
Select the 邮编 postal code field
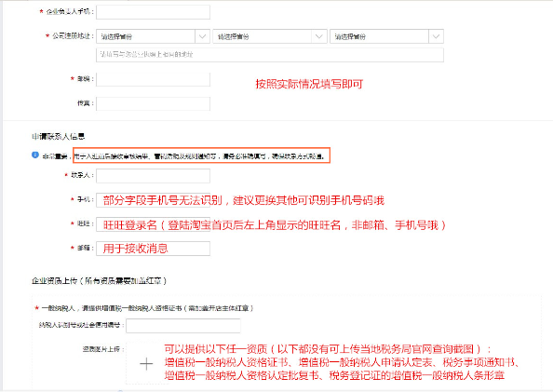pos(153,79)
